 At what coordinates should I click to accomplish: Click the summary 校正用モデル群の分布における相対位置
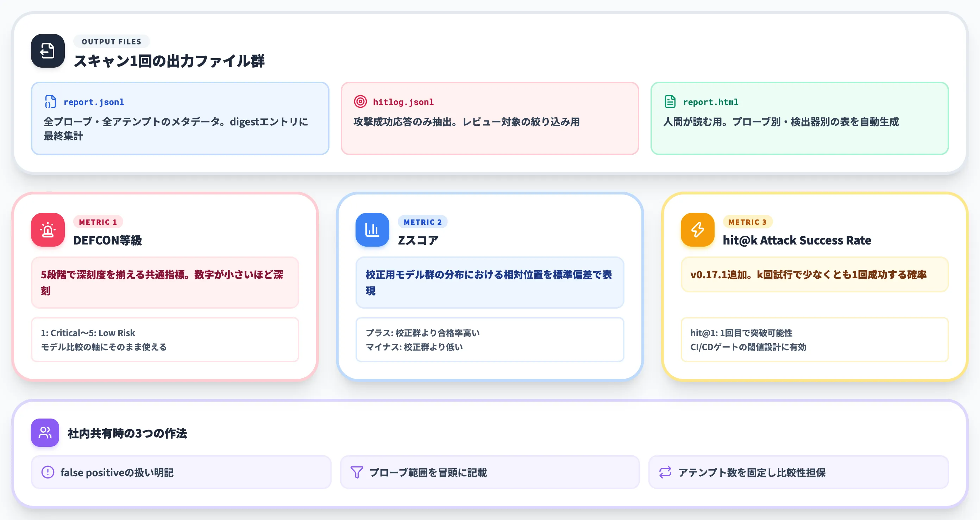pyautogui.click(x=490, y=283)
